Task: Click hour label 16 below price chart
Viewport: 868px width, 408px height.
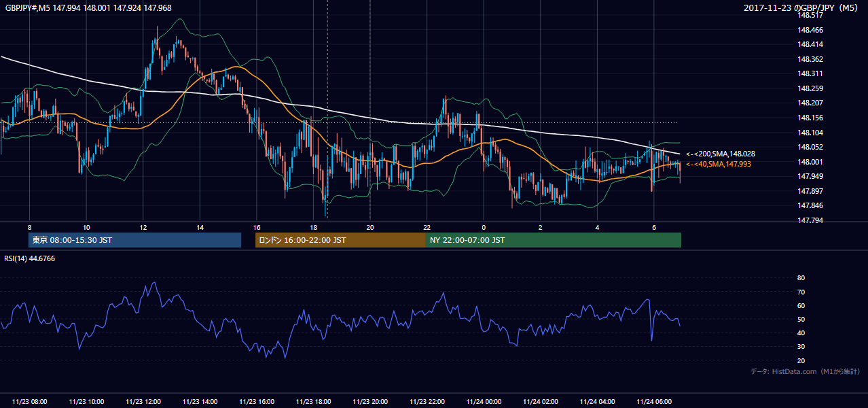Action: coord(257,227)
